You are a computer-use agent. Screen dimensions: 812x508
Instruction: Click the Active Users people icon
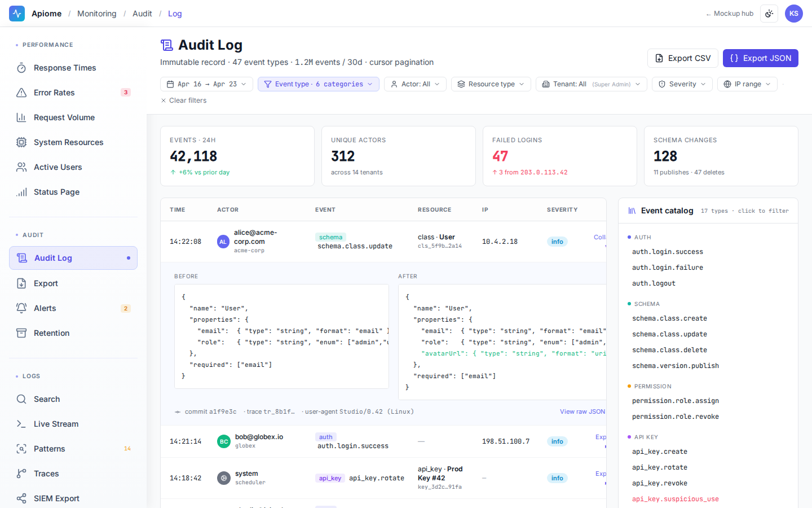click(21, 167)
